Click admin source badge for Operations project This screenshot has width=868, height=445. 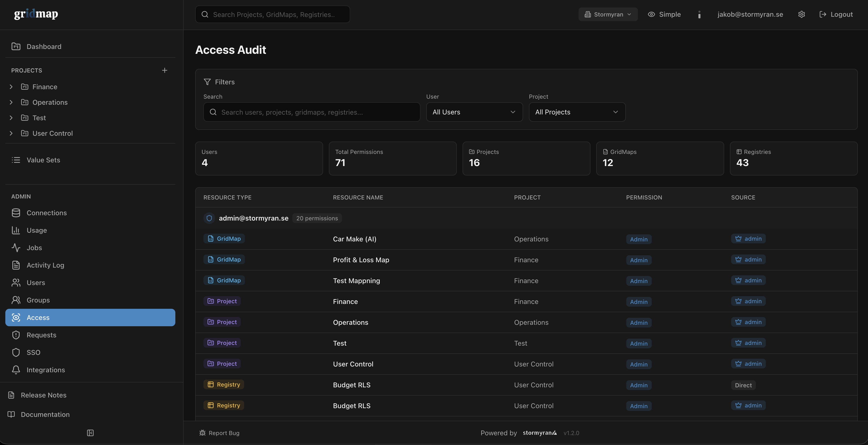click(748, 322)
